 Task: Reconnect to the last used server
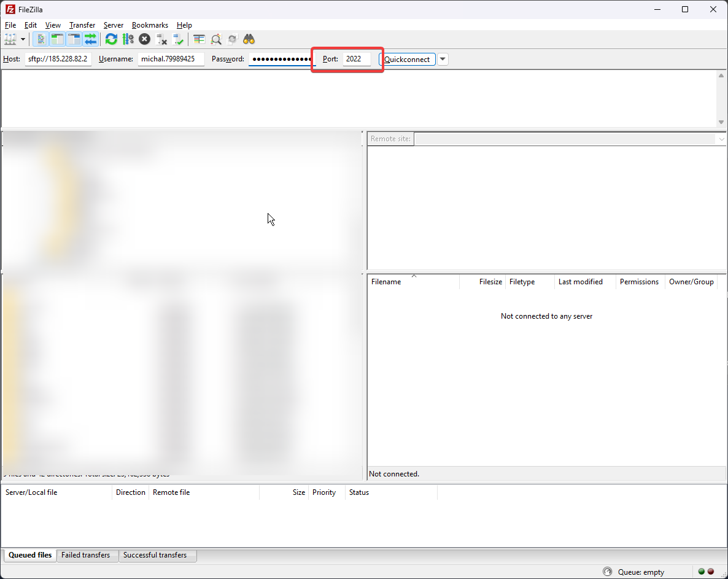[x=178, y=39]
